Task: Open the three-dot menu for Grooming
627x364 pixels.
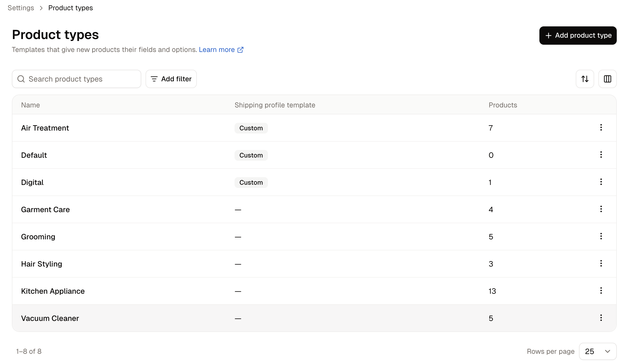Action: [601, 236]
